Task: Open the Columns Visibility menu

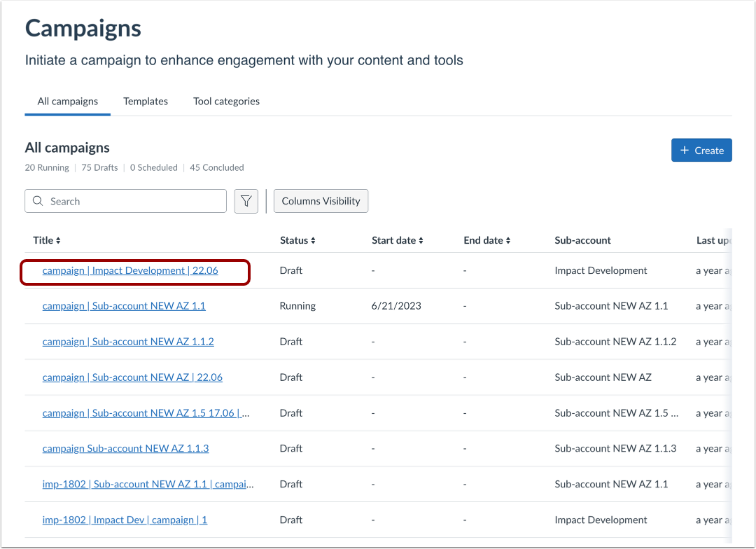Action: coord(321,201)
